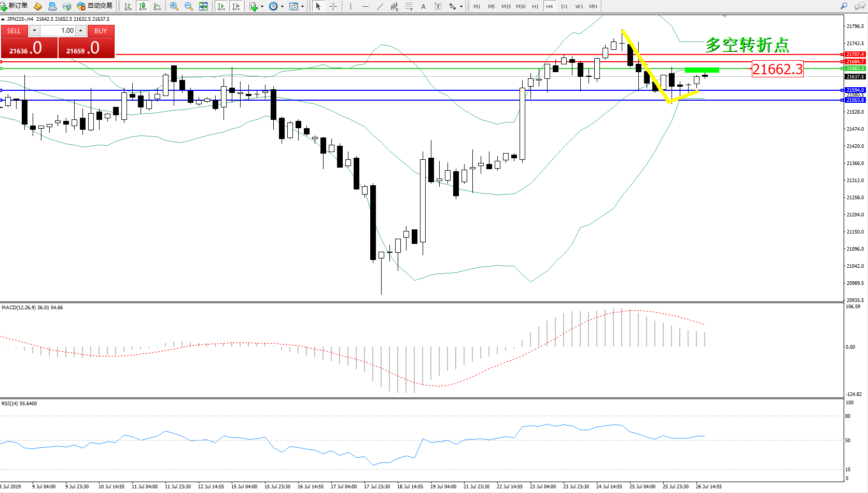
Task: Zoom out of the chart
Action: click(189, 7)
